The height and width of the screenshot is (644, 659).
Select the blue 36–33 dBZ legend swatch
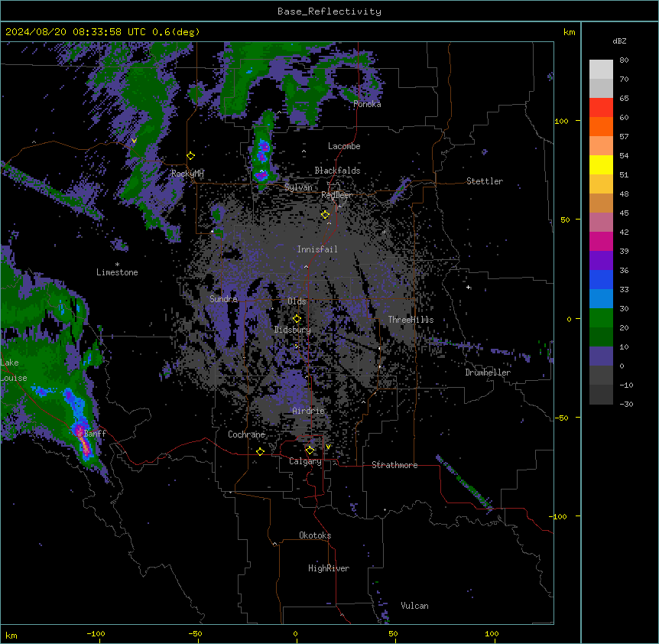point(601,279)
